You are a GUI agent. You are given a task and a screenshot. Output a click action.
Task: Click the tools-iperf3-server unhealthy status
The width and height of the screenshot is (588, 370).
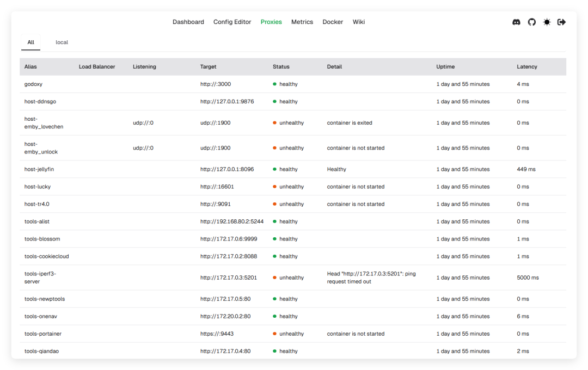pos(291,277)
